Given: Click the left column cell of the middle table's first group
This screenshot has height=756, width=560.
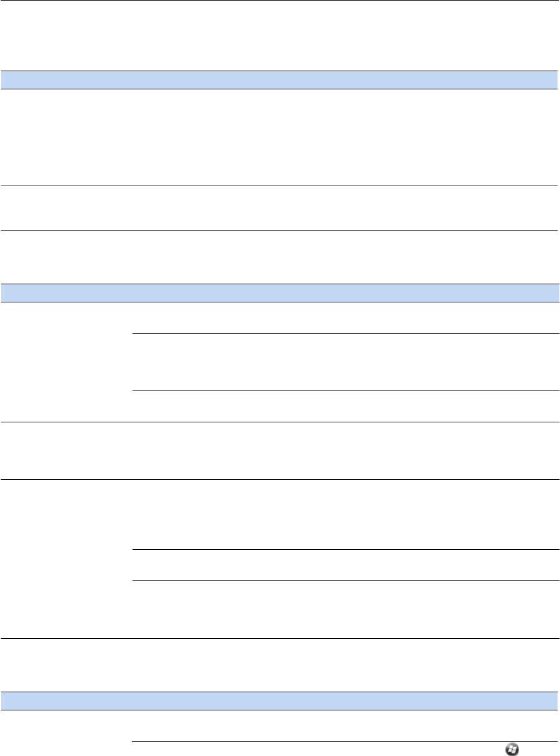Looking at the screenshot, I should pyautogui.click(x=67, y=362).
